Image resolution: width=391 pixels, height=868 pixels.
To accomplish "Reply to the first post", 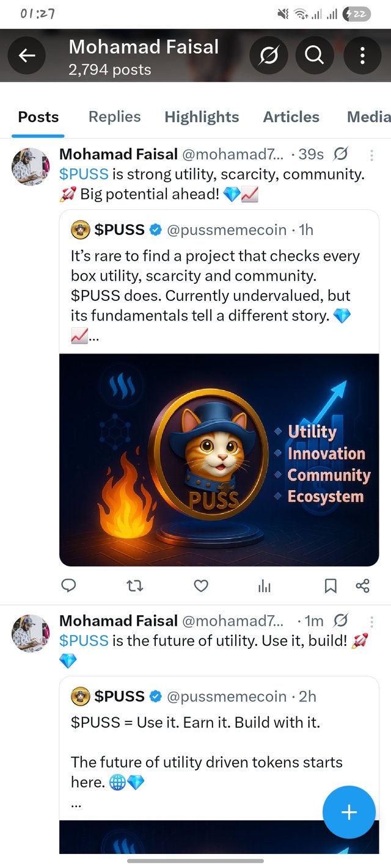I will pyautogui.click(x=69, y=586).
